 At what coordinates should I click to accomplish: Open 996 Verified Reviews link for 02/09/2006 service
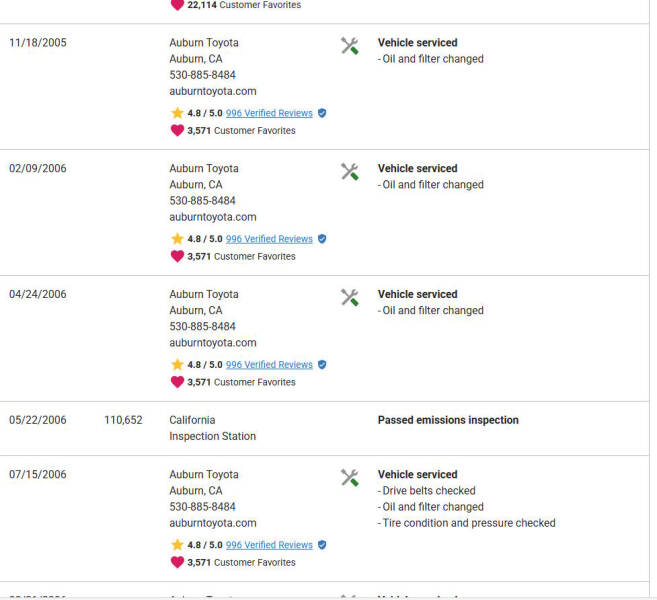tap(269, 239)
